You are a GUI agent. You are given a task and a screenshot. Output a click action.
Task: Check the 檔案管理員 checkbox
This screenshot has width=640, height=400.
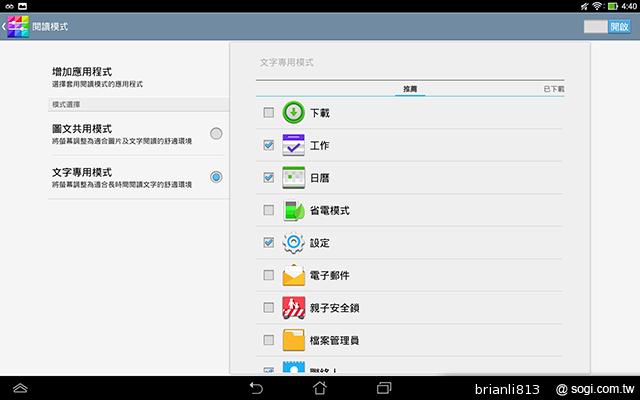click(269, 340)
